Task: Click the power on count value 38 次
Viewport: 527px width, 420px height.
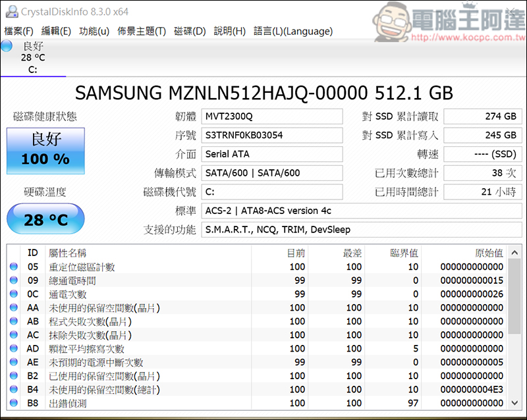Action: pyautogui.click(x=483, y=172)
